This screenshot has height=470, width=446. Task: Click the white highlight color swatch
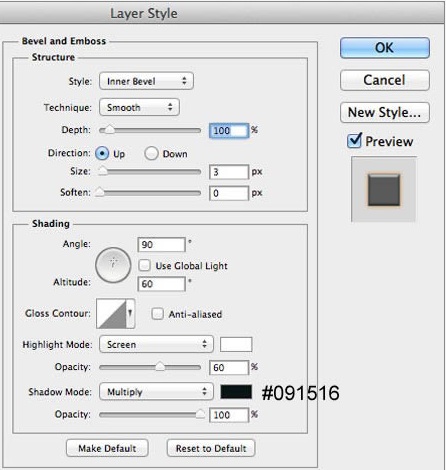coord(236,344)
